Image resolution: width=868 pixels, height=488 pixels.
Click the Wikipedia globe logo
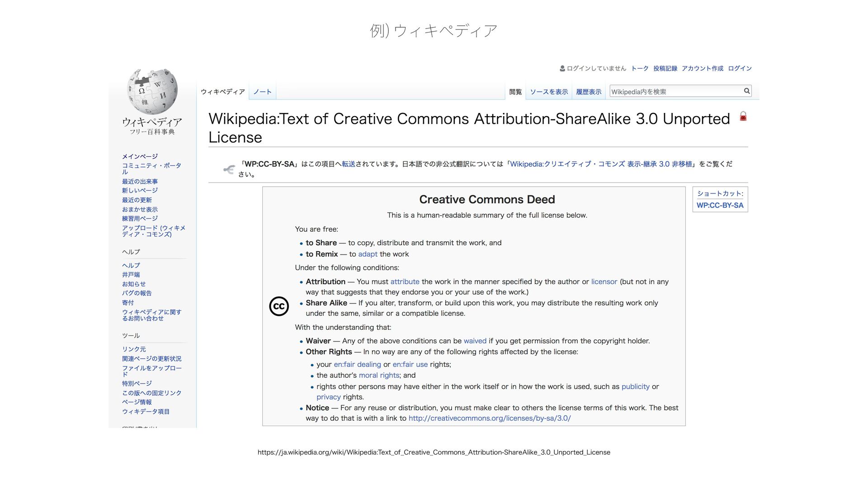[152, 92]
